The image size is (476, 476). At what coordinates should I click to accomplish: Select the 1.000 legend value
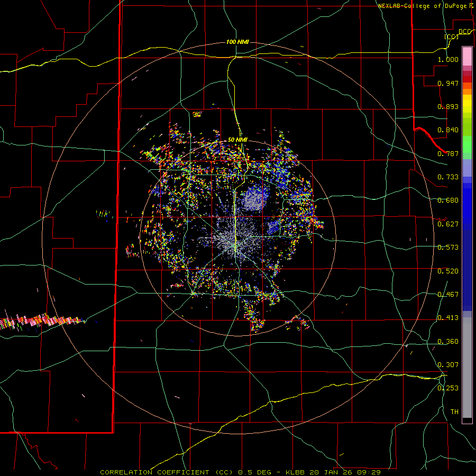(x=448, y=59)
